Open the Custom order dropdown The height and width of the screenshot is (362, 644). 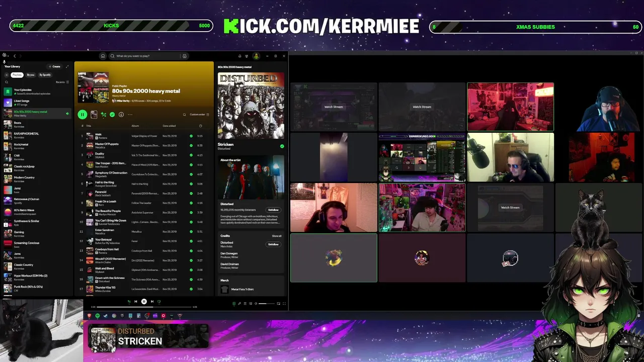[199, 115]
